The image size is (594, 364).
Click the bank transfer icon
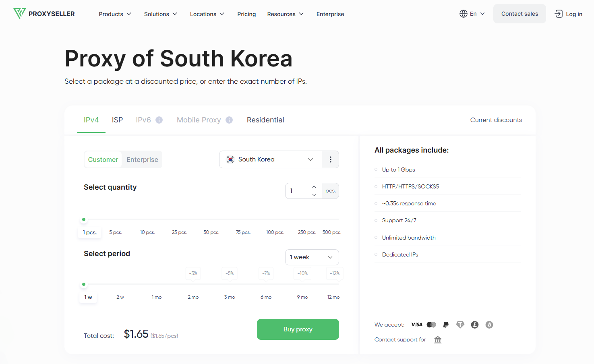coord(438,340)
